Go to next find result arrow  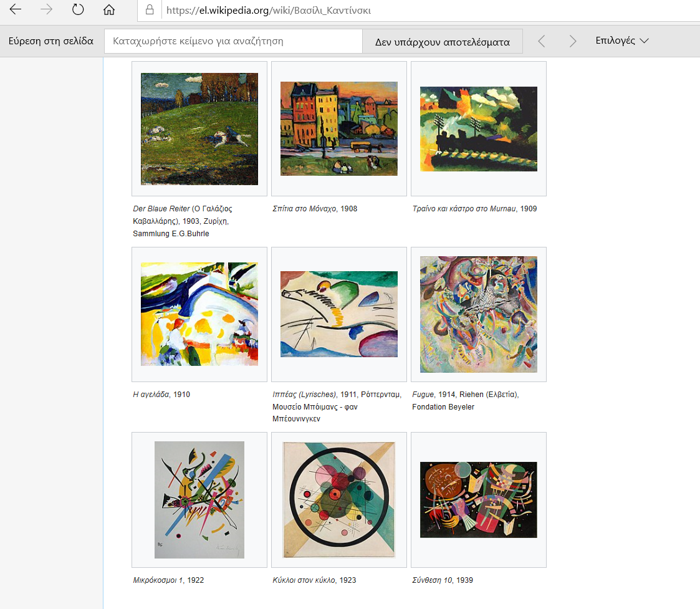(x=573, y=41)
